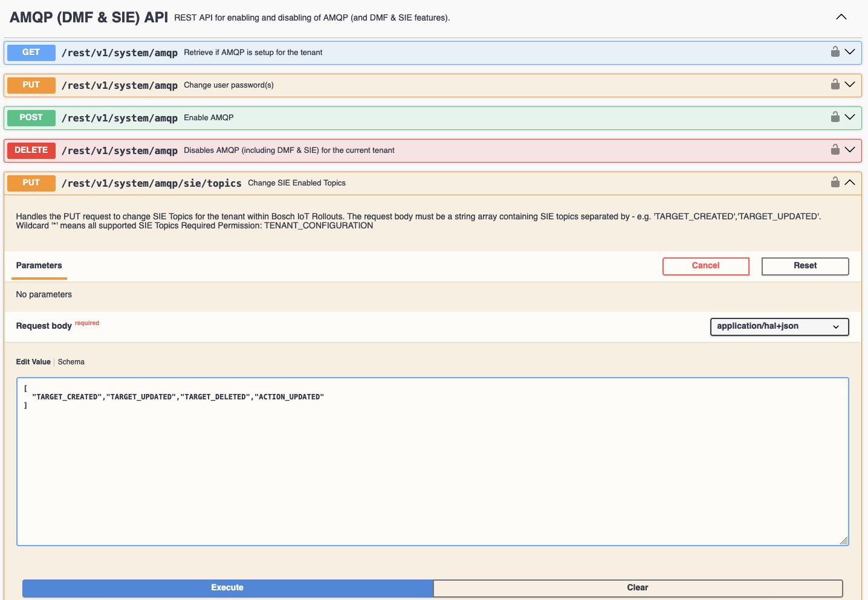Viewport: 868px width, 600px height.
Task: Click lock icon on PUT sie/topics row
Action: 835,182
